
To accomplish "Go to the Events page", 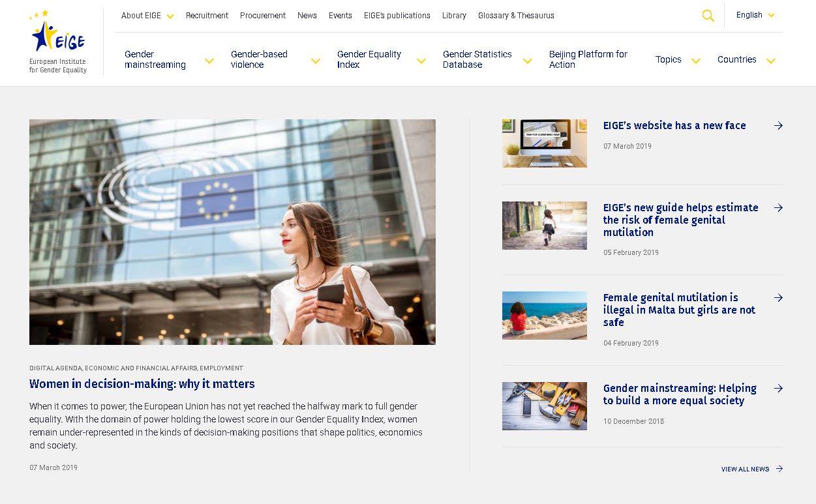I will pyautogui.click(x=340, y=16).
